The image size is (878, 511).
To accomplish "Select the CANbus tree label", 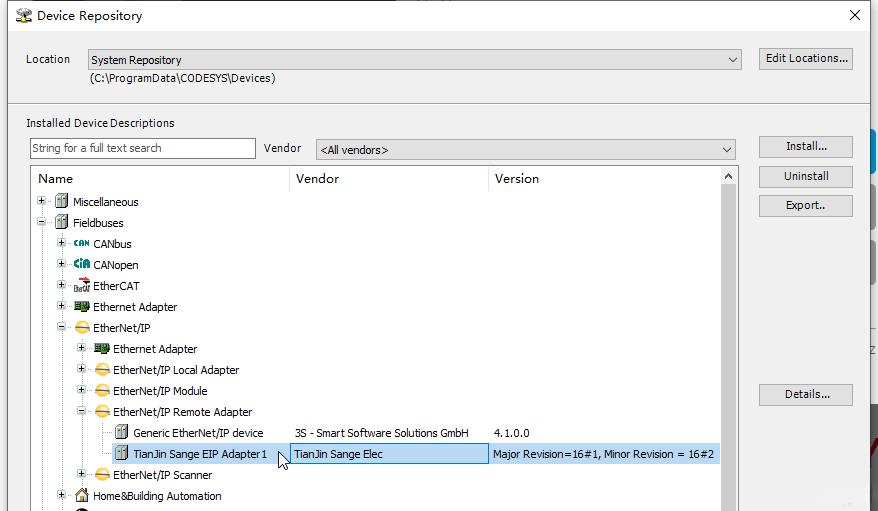I will [113, 243].
